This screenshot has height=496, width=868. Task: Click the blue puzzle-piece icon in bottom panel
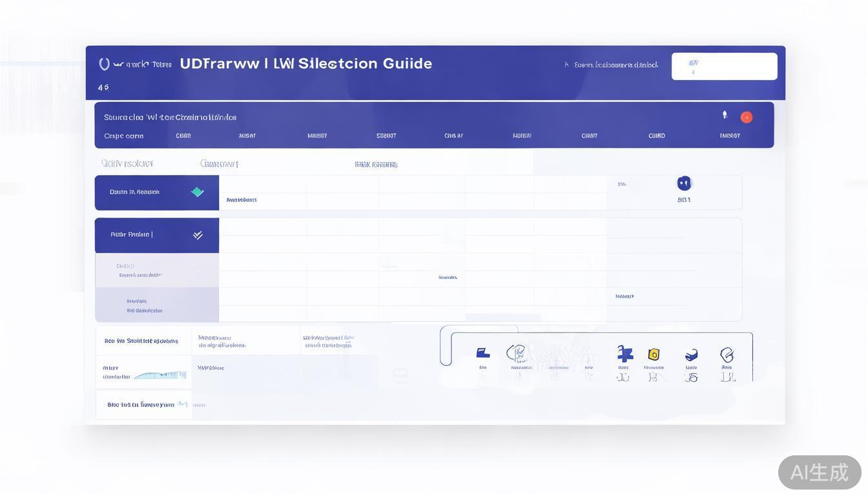pyautogui.click(x=624, y=353)
